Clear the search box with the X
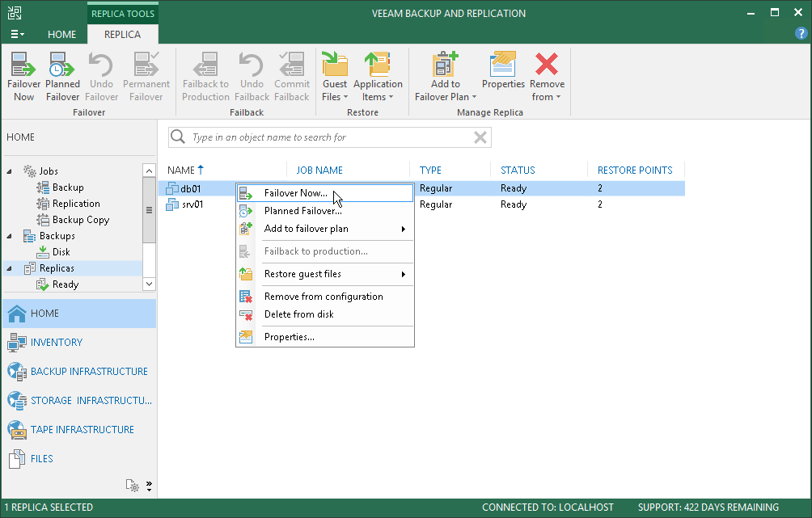812x518 pixels. pos(480,137)
